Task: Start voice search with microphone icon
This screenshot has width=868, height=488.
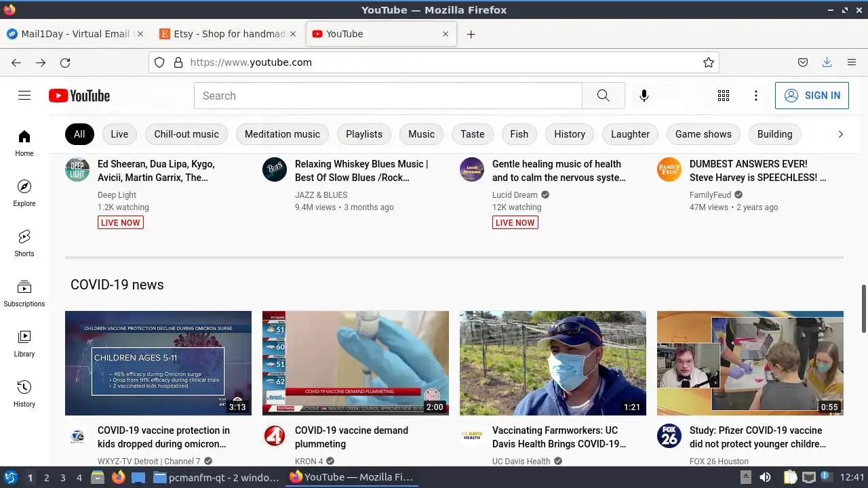Action: pyautogui.click(x=644, y=96)
